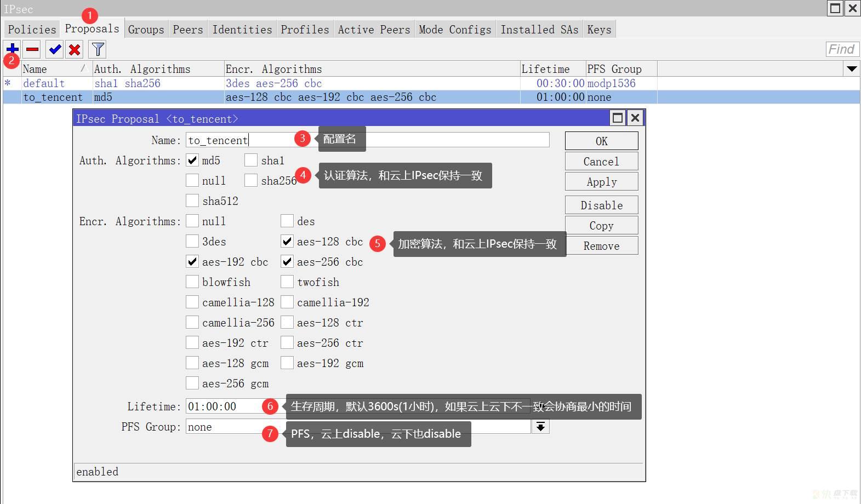Sort by Auth. Algorithms column header
Image resolution: width=861 pixels, height=504 pixels.
point(158,69)
